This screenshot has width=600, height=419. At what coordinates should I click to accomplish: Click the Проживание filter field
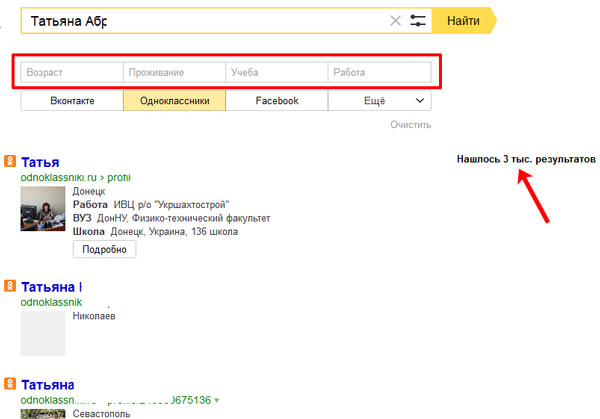coord(174,73)
